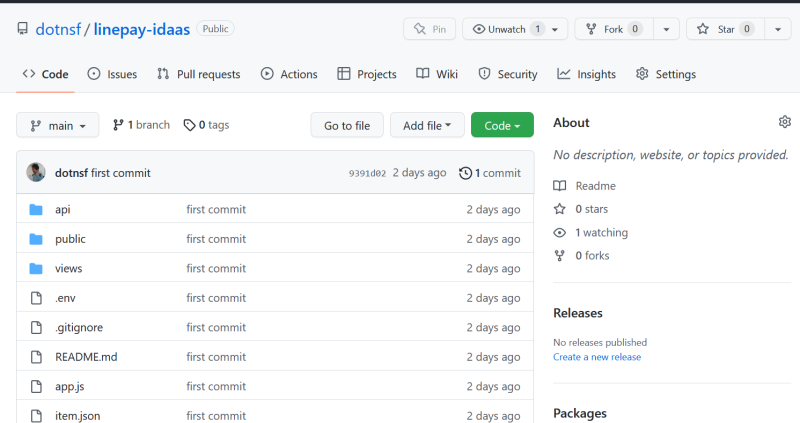Click the README.md file icon

[36, 357]
